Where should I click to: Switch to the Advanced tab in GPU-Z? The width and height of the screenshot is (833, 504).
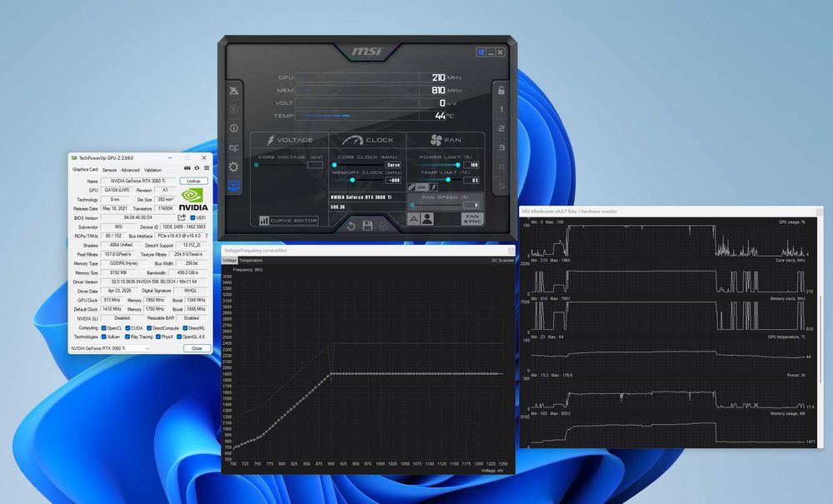click(x=130, y=170)
